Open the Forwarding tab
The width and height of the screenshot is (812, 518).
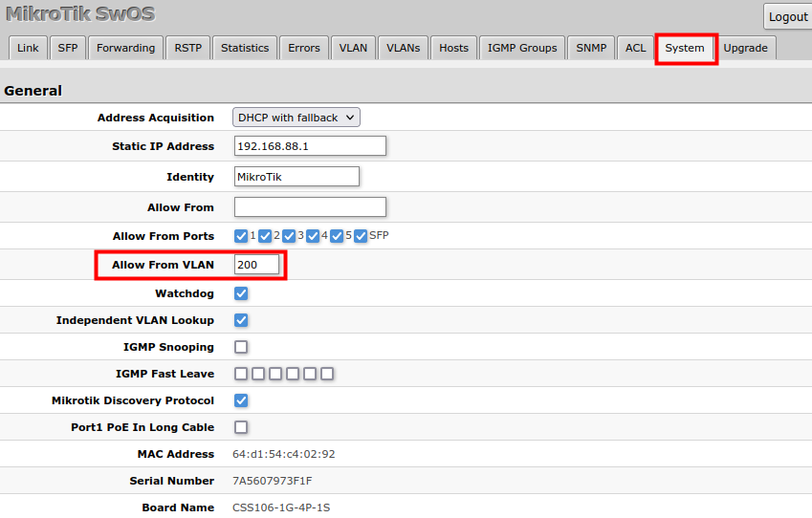[126, 48]
